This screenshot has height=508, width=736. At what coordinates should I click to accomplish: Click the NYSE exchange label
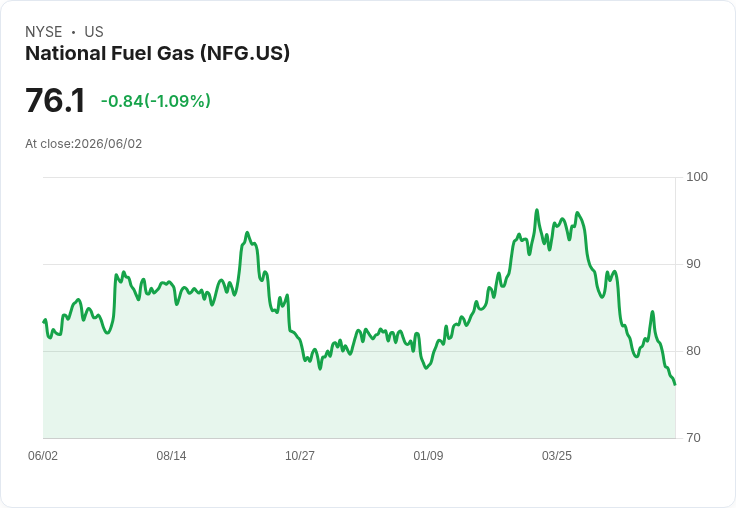44,32
